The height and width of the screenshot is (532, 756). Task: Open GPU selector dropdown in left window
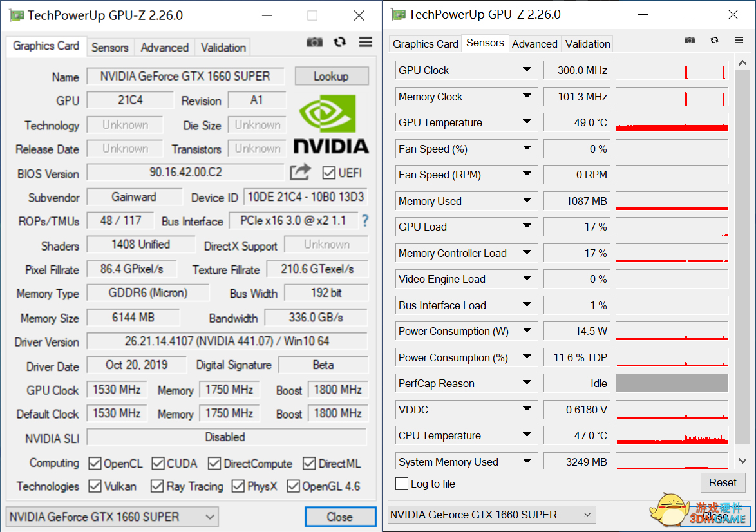(112, 517)
